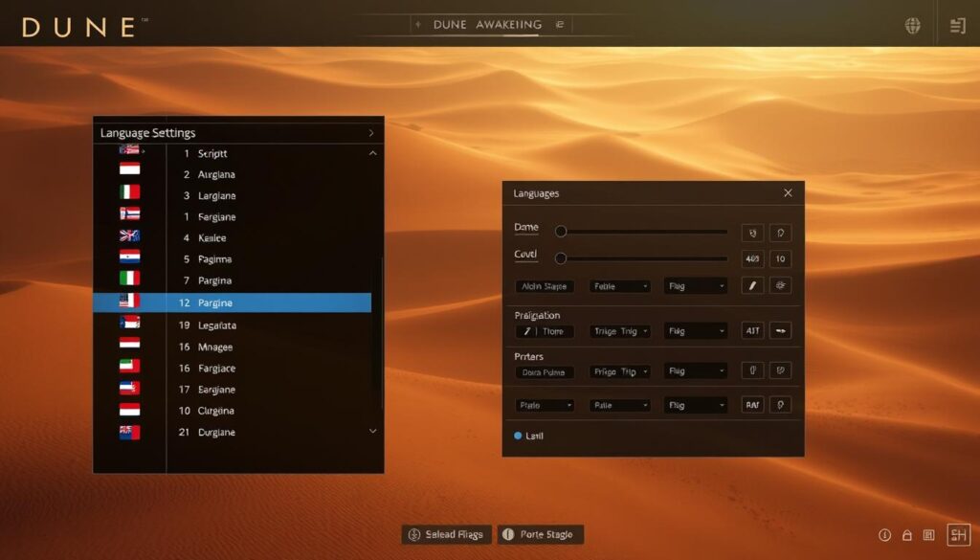Open the Prfigo Trip dropdown

620,371
